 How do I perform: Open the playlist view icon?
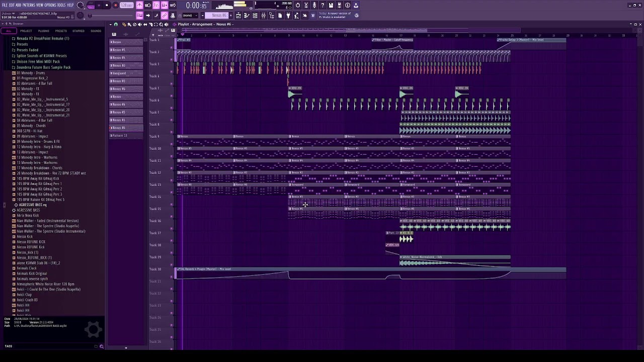238,15
